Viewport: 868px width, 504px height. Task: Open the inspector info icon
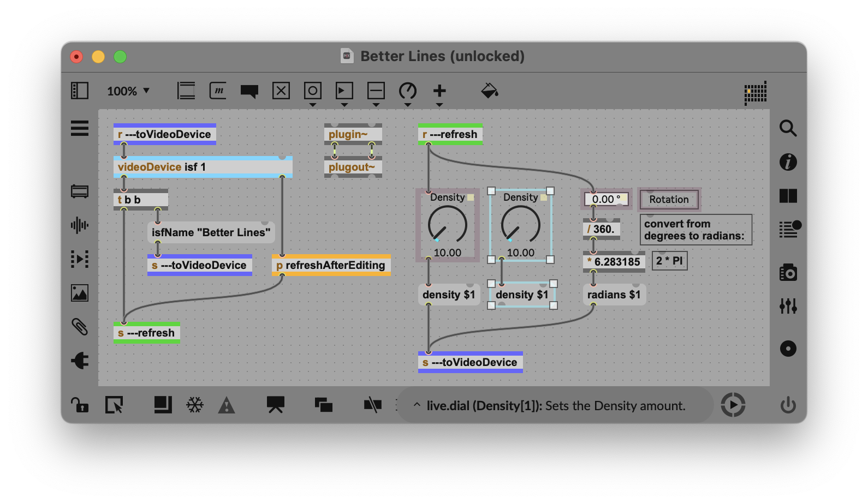click(788, 162)
